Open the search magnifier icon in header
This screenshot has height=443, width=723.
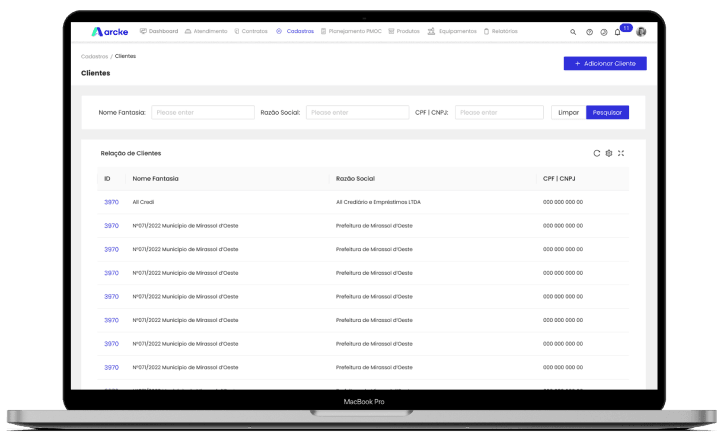573,32
